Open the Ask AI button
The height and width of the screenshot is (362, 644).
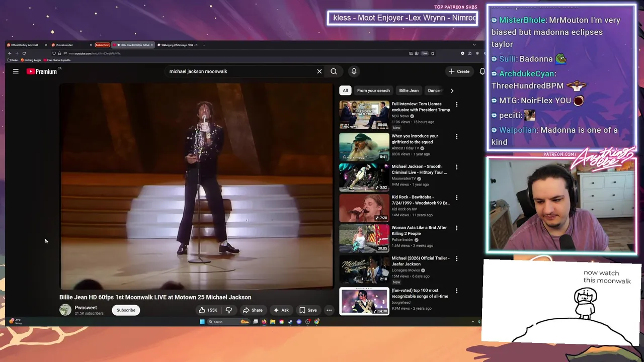(281, 310)
